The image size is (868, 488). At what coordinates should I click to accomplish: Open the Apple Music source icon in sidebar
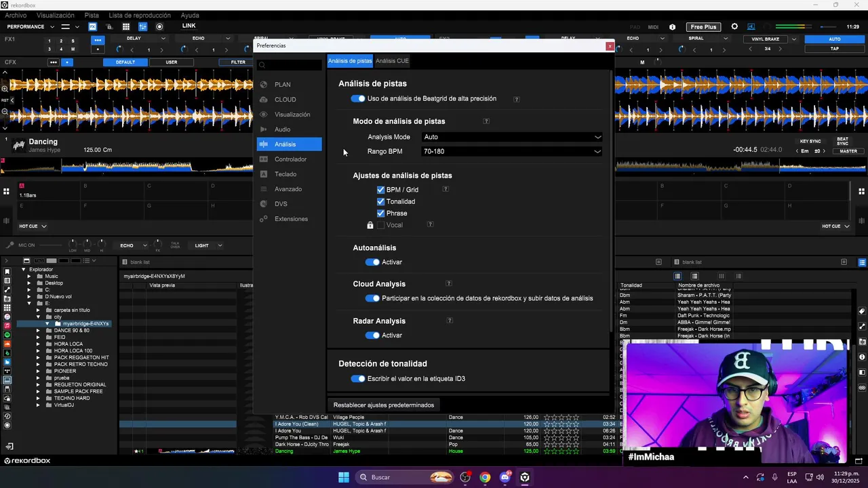pyautogui.click(x=7, y=326)
